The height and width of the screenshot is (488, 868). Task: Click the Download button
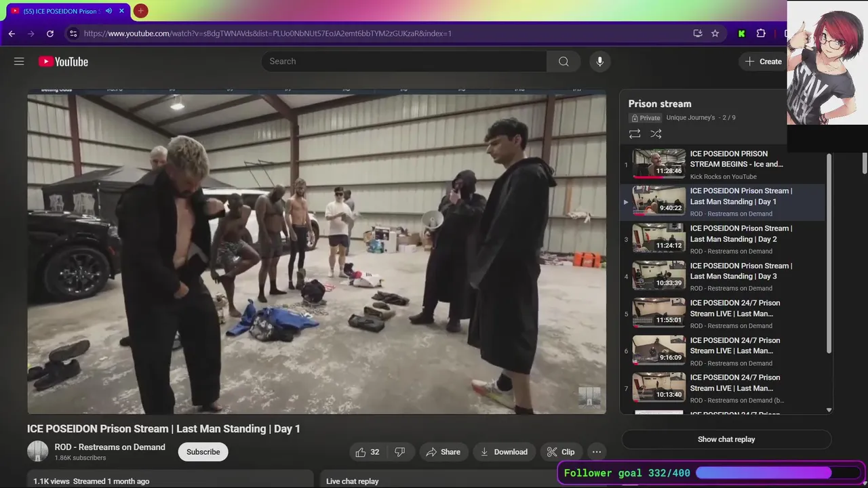[504, 452]
